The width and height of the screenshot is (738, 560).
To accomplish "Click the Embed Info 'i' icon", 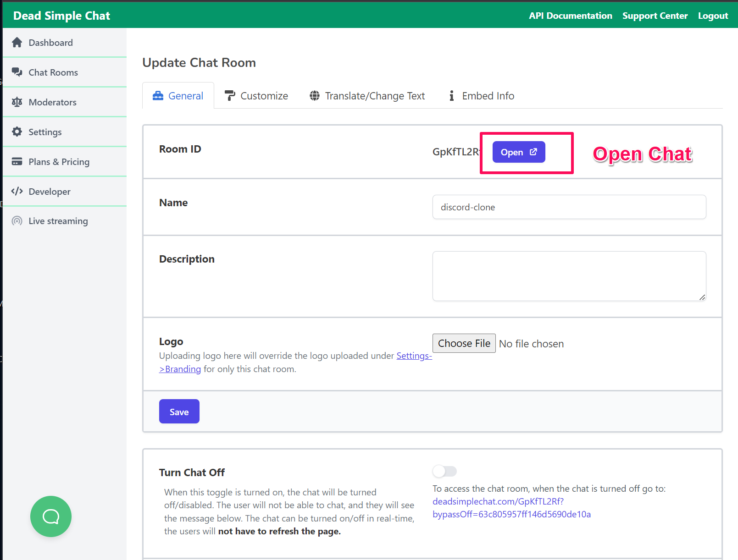I will click(x=452, y=96).
